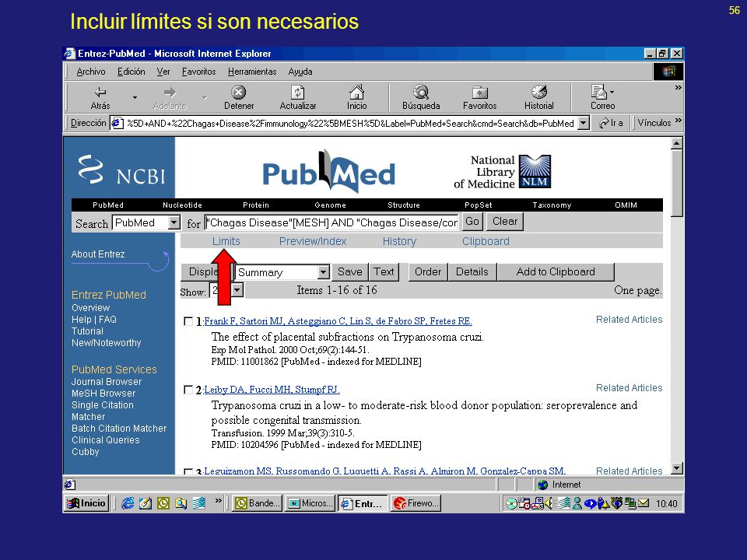Expand the Vínculos links chevron
This screenshot has width=747, height=560.
tap(679, 120)
